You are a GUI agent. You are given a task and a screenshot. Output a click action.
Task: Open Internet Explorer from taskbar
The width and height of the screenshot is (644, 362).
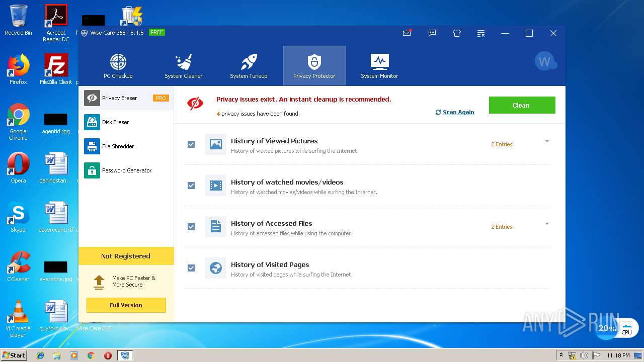pos(40,355)
